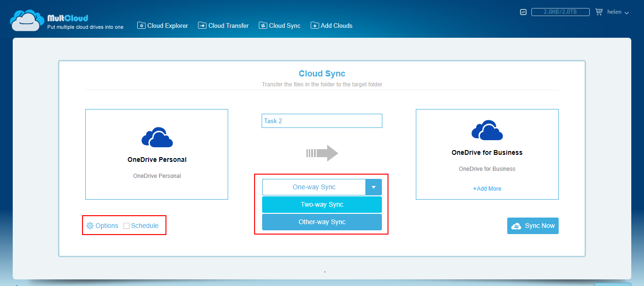
Task: Click the storage usage bar 2.0MB/2.0TB
Action: pyautogui.click(x=561, y=12)
